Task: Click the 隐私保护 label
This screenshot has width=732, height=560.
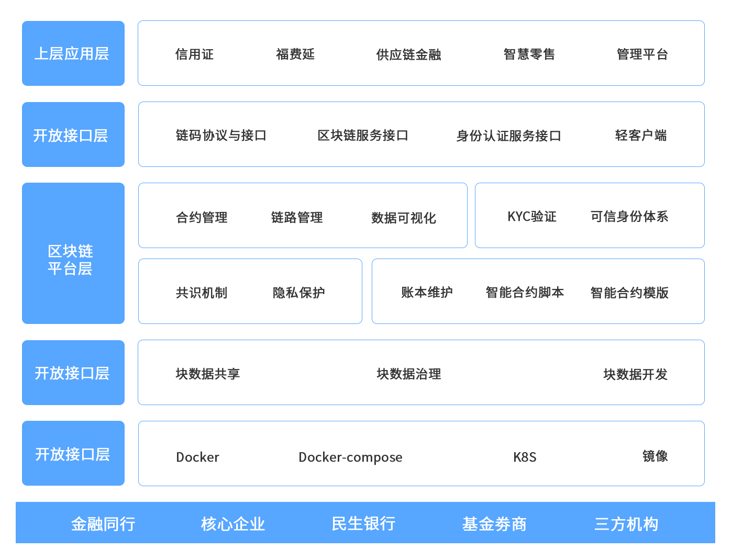Action: (298, 293)
